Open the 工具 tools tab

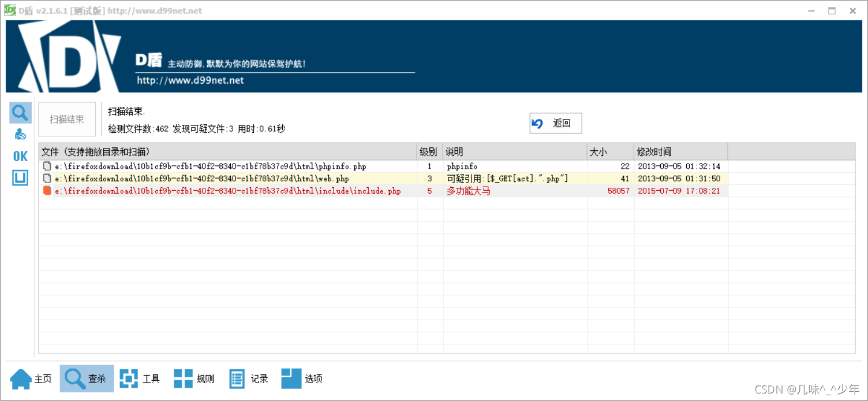pos(140,379)
